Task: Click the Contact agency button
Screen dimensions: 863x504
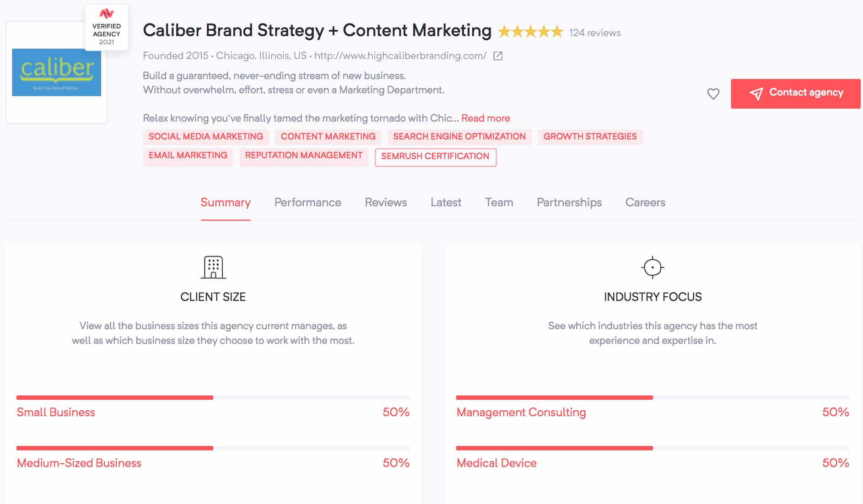Action: click(795, 93)
